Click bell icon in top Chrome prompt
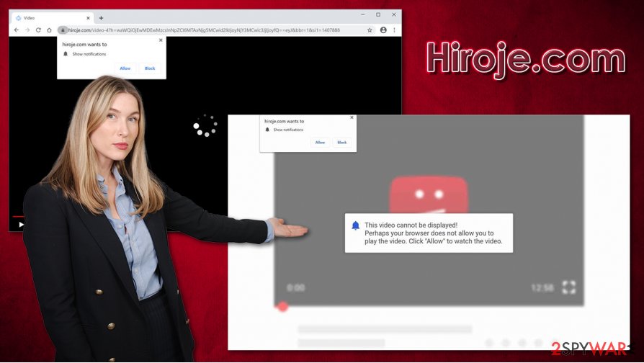This screenshot has width=644, height=363. (66, 54)
